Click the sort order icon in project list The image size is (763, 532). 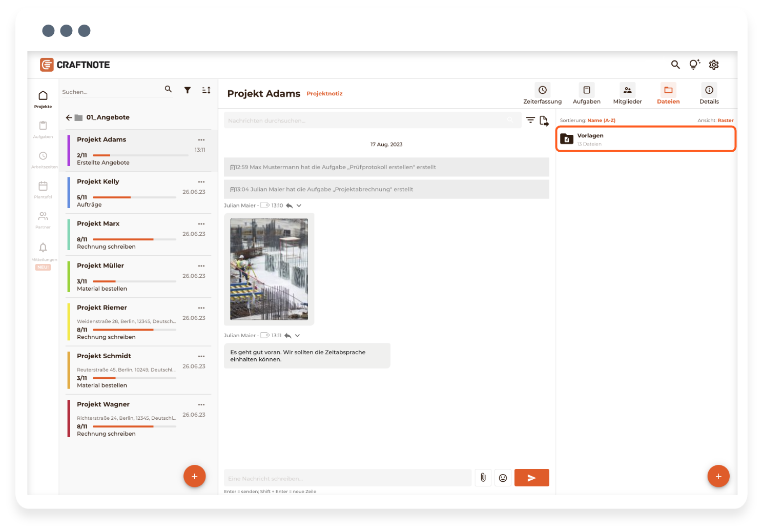(x=206, y=90)
